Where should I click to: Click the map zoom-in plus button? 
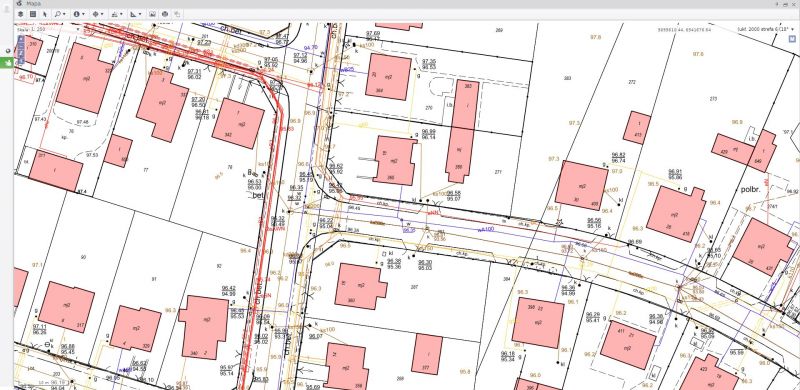[x=21, y=39]
